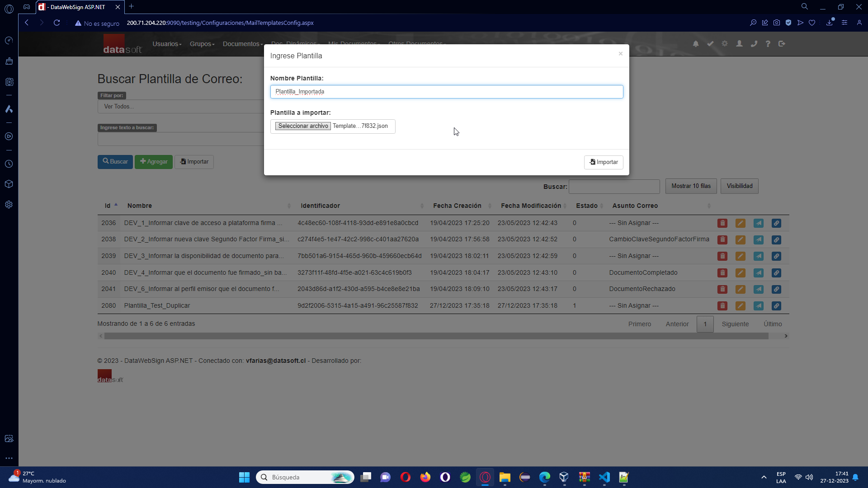
Task: Click send icon on Plantilla_Test_Duplicar row
Action: point(759,306)
